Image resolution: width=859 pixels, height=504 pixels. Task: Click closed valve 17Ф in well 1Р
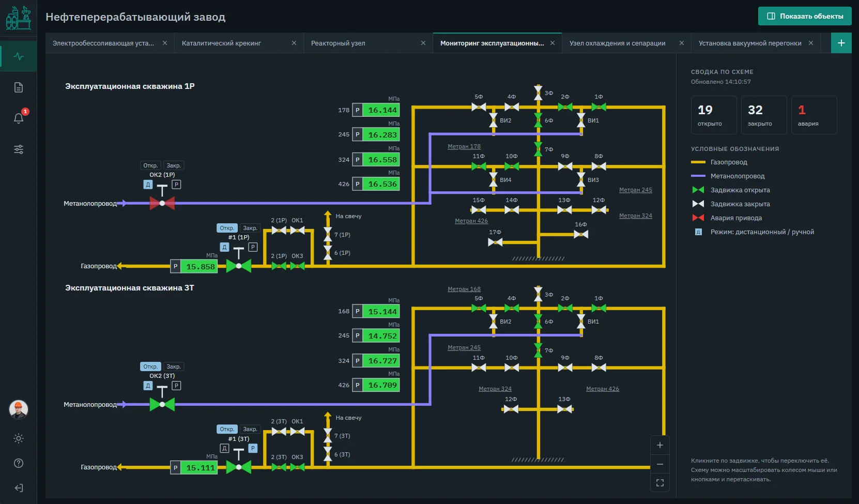tap(495, 242)
